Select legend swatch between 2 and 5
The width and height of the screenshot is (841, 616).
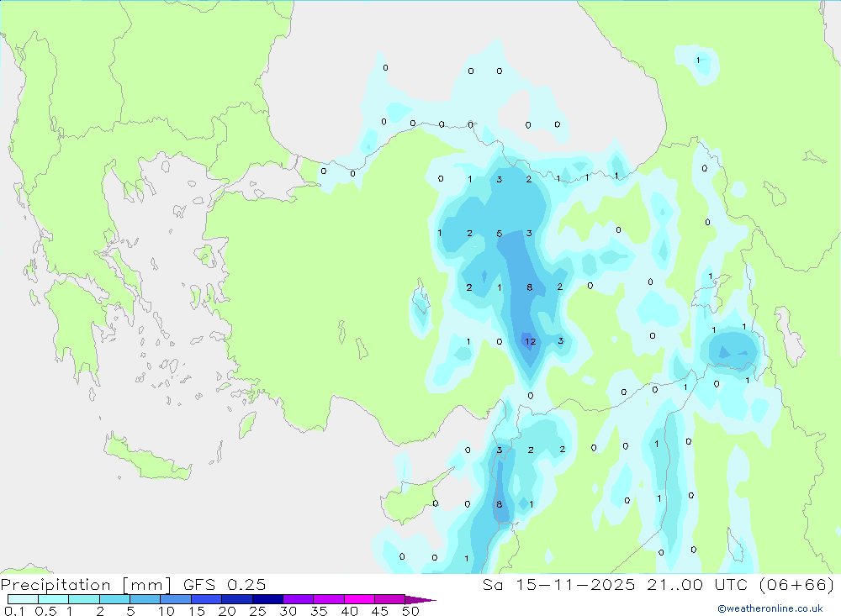point(114,599)
